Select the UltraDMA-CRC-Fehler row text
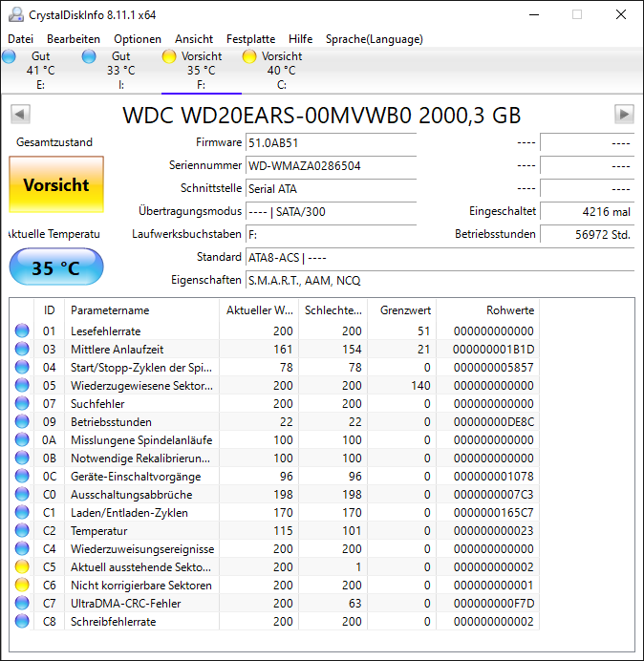The height and width of the screenshot is (661, 644). [x=126, y=604]
